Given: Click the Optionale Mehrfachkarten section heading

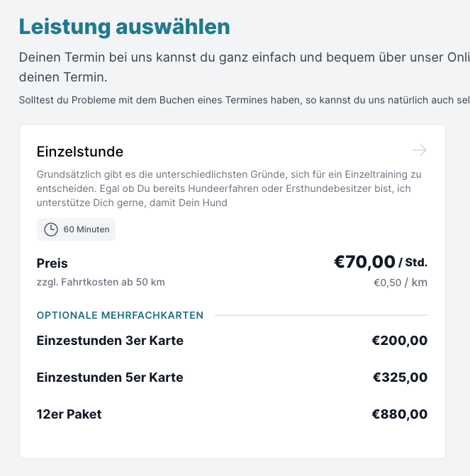Looking at the screenshot, I should tap(120, 315).
